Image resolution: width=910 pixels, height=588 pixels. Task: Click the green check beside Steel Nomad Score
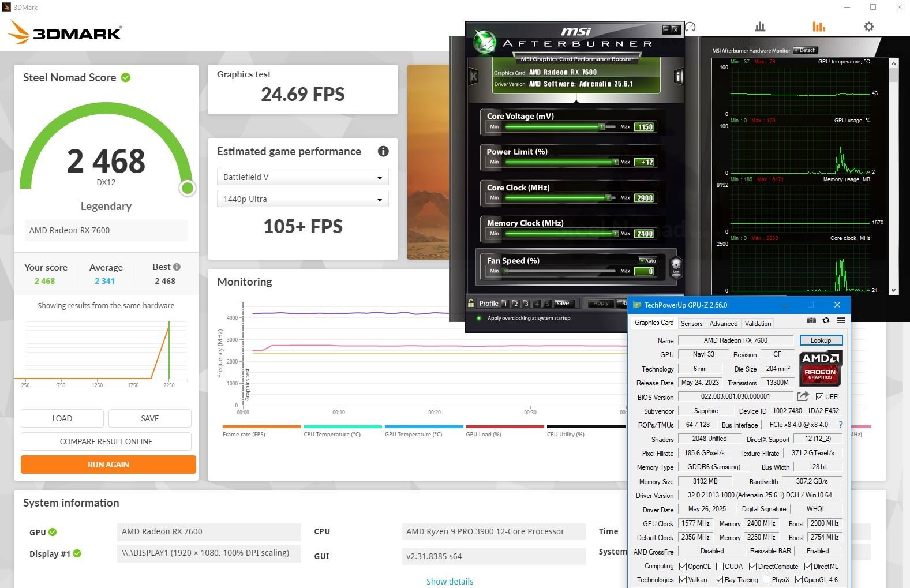point(126,77)
